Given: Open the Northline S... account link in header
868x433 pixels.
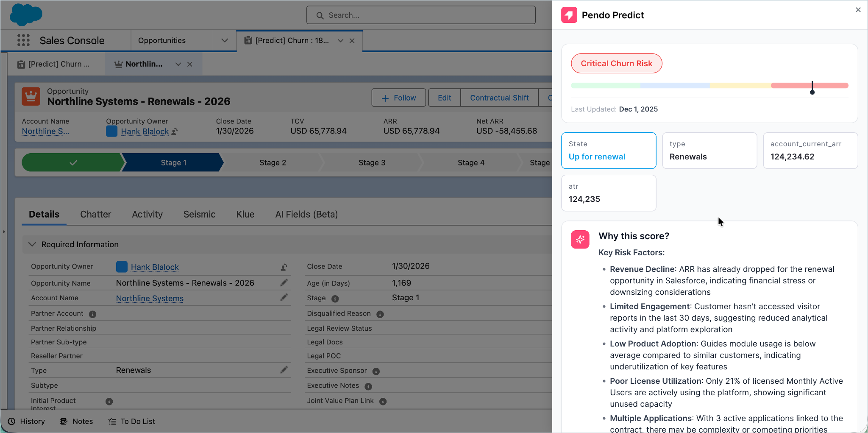Looking at the screenshot, I should point(45,131).
